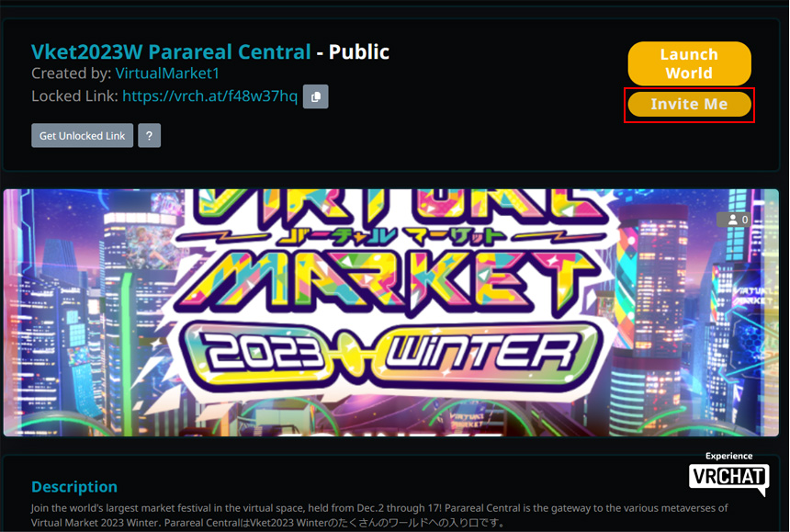
Task: Copy the locked link with the clipboard icon
Action: [315, 96]
